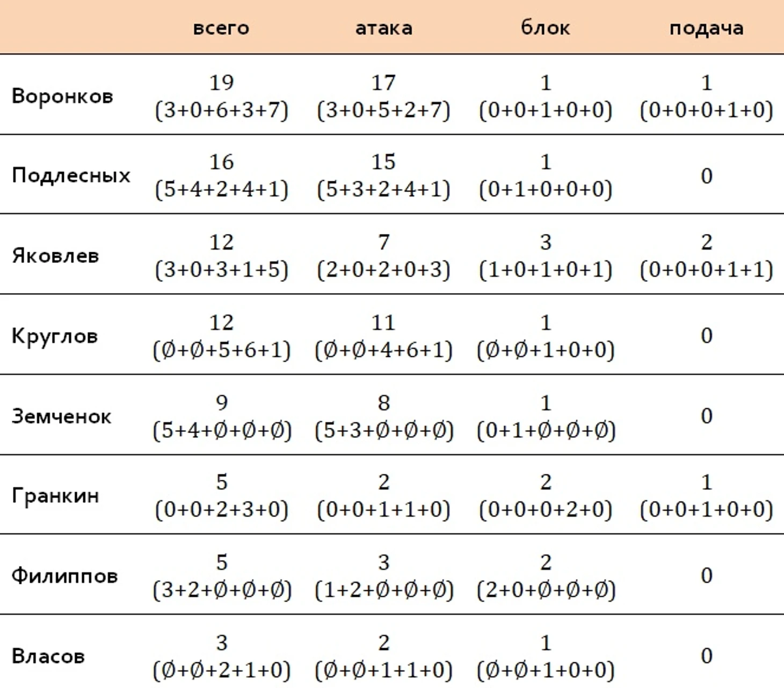Click Воронков's total of 19 points

click(x=221, y=83)
